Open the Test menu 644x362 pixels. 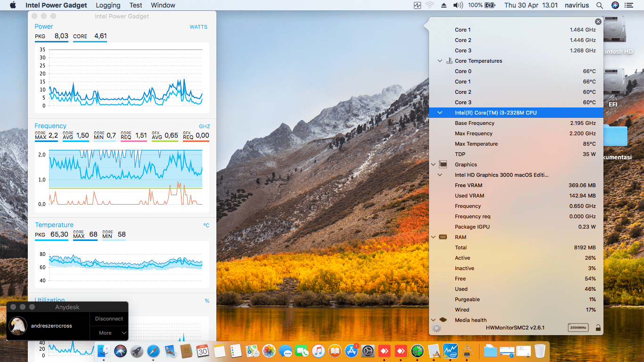136,5
